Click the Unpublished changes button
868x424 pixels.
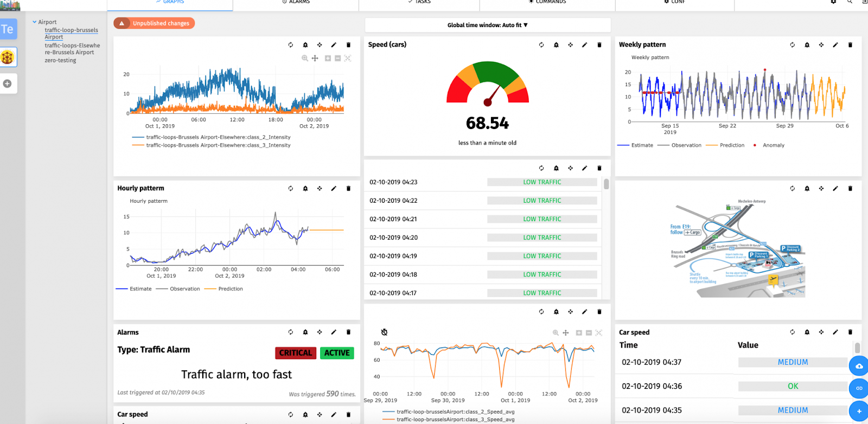pos(154,23)
